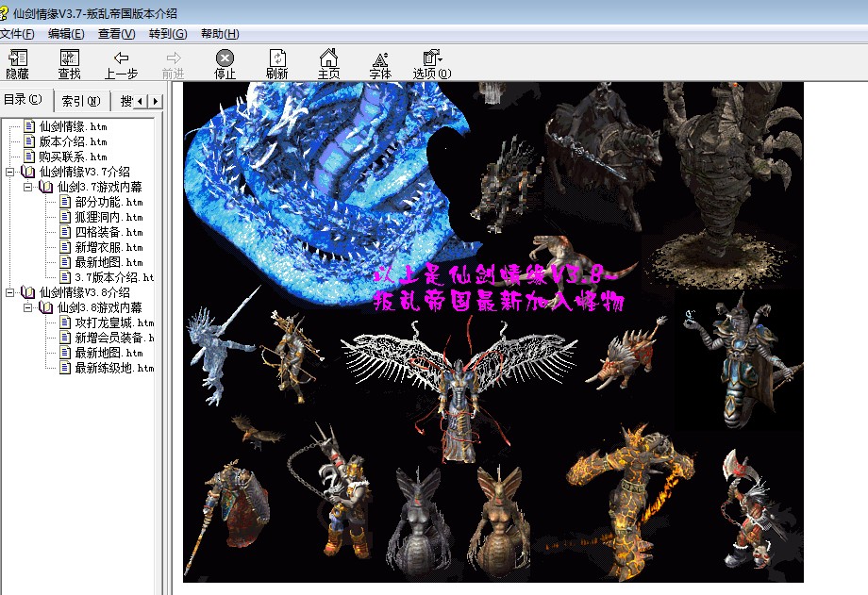Select the 仙剑情缘V3.7介绍 book entry

pyautogui.click(x=84, y=173)
